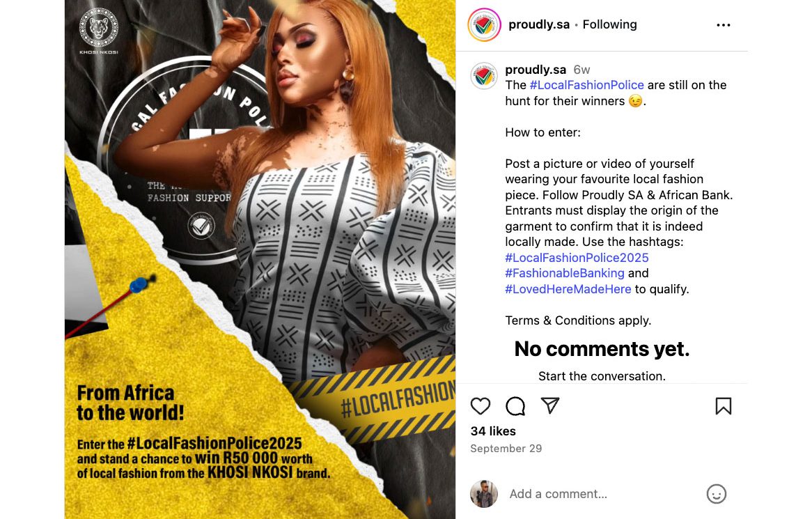Screen dimensions: 812x519
Task: Follow the #FashionableBanking hashtag link
Action: [565, 273]
